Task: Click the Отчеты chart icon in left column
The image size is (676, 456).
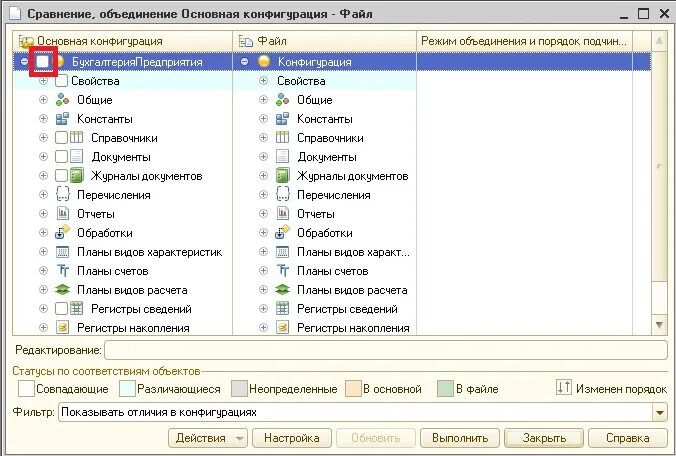Action: coord(63,214)
